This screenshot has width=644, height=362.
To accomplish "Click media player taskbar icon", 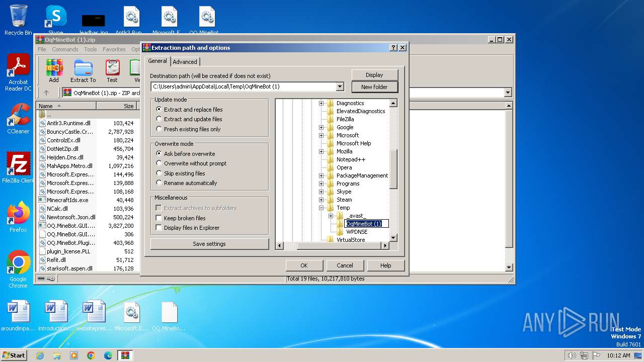I will click(x=74, y=355).
